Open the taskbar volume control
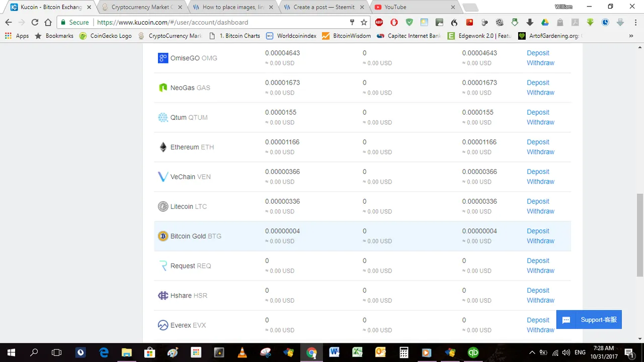Viewport: 644px width, 362px height. 566,352
